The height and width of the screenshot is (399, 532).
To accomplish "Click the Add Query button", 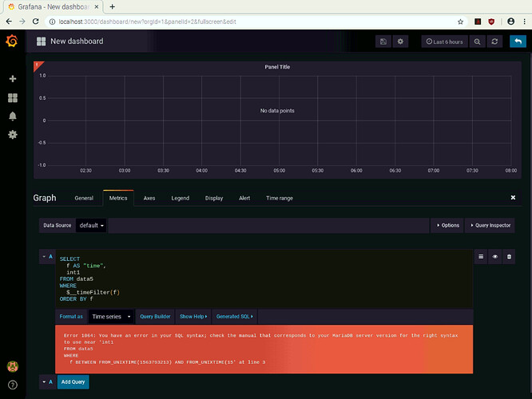I will pyautogui.click(x=73, y=381).
